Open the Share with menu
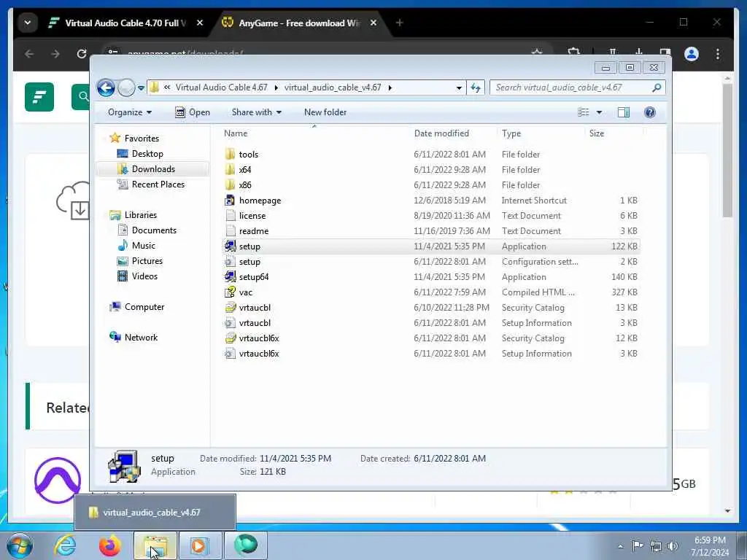The image size is (747, 560). (x=256, y=112)
